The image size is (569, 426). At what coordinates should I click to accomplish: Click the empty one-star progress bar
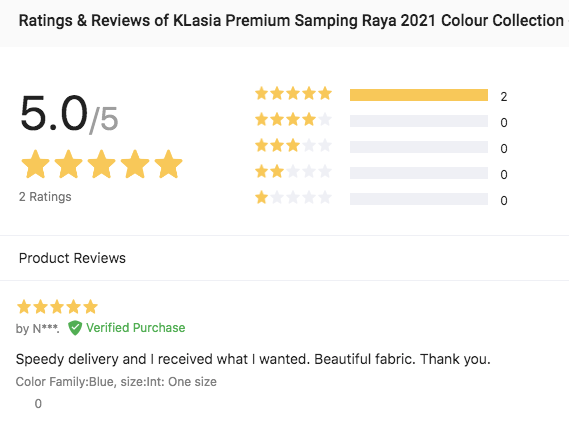(419, 199)
